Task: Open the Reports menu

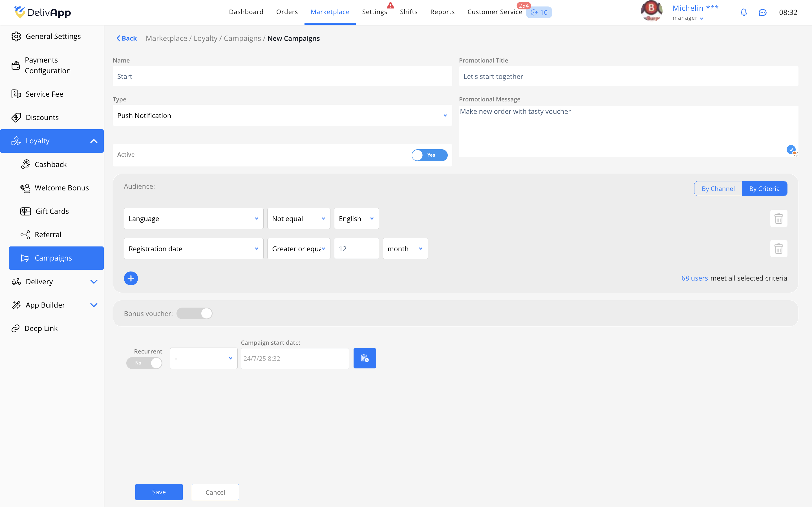Action: (442, 12)
